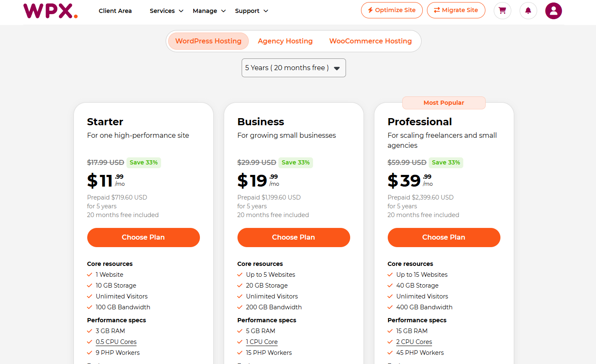Open the notifications bell
This screenshot has height=364, width=596.
[x=528, y=11]
